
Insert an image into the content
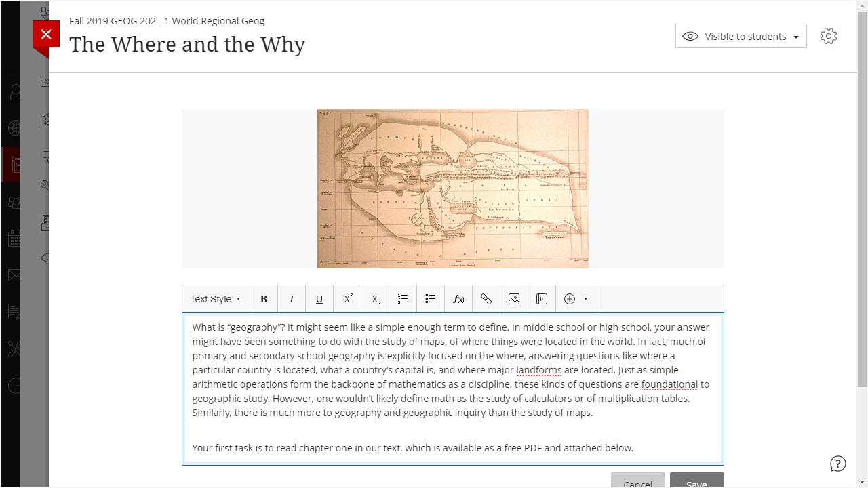514,299
